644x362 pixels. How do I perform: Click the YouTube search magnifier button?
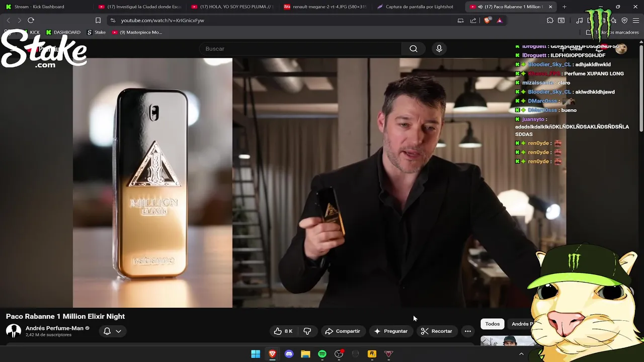click(414, 49)
